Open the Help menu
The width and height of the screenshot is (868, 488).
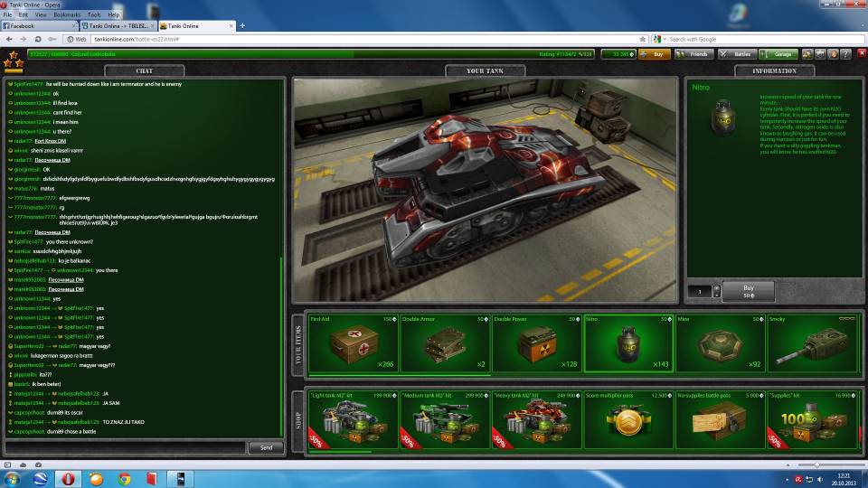point(114,15)
